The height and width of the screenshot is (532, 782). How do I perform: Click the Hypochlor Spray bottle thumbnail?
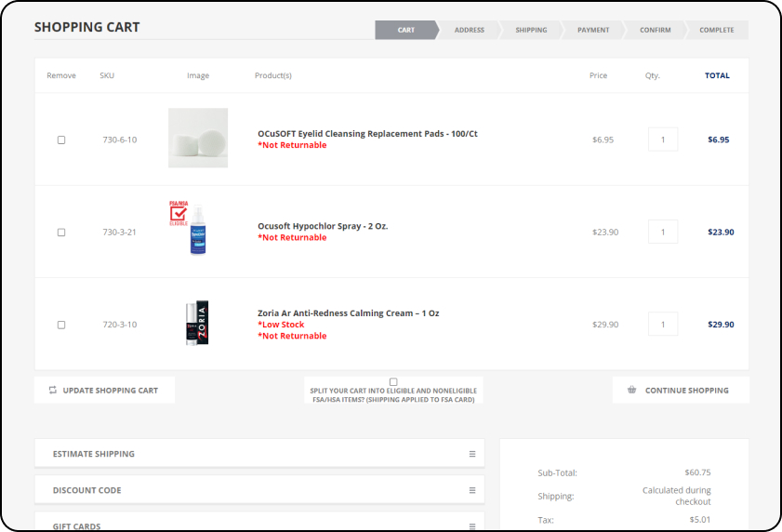tap(198, 230)
